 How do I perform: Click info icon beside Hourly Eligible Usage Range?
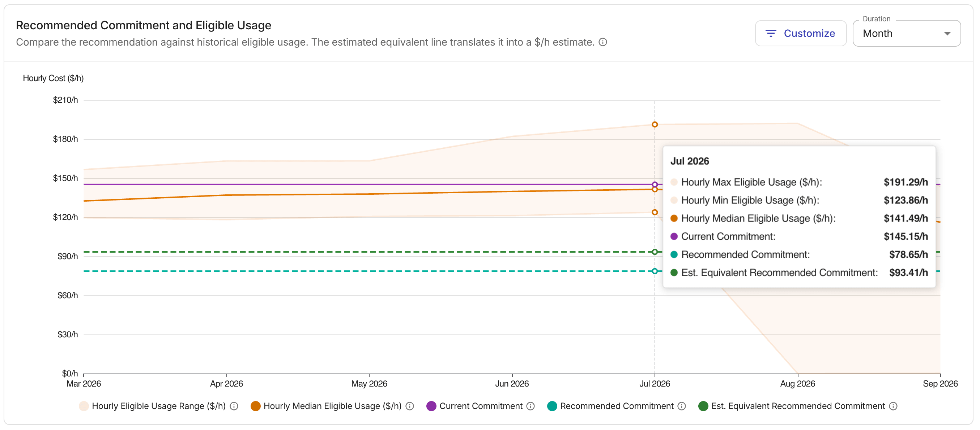(x=234, y=406)
